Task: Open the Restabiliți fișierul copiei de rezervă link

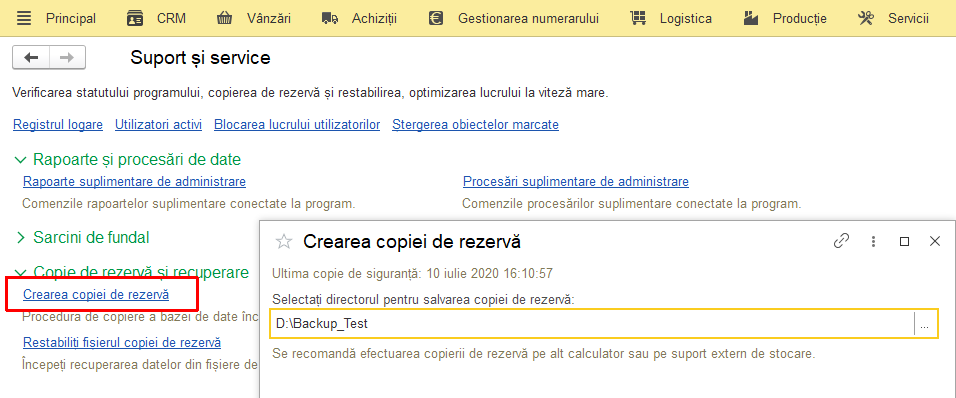Action: point(122,342)
